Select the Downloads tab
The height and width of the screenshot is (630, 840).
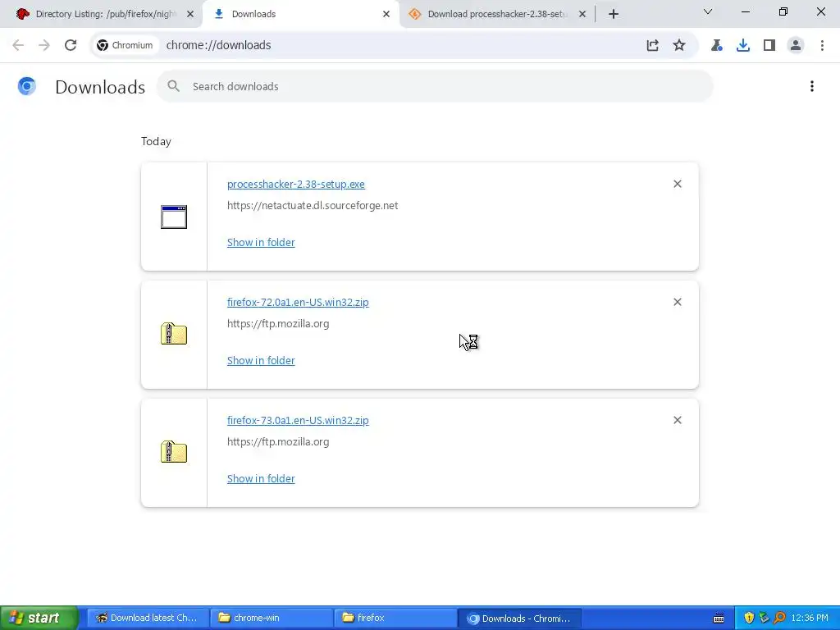click(300, 14)
